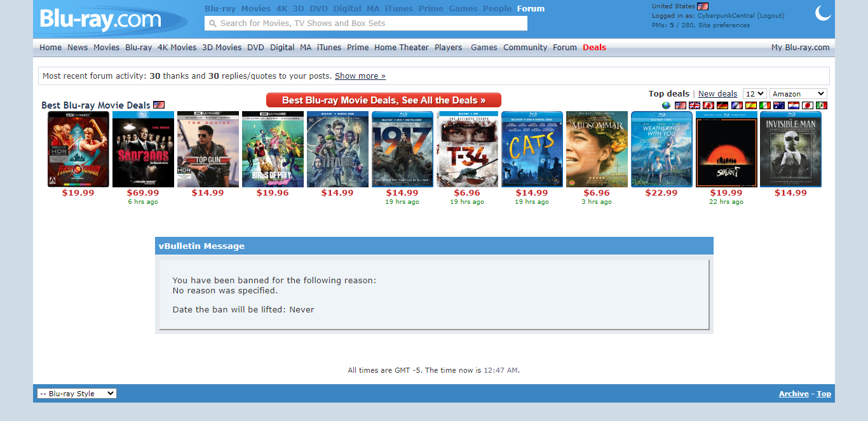Click the US flag beside Best Blu-ray Movie Deals

tap(159, 105)
